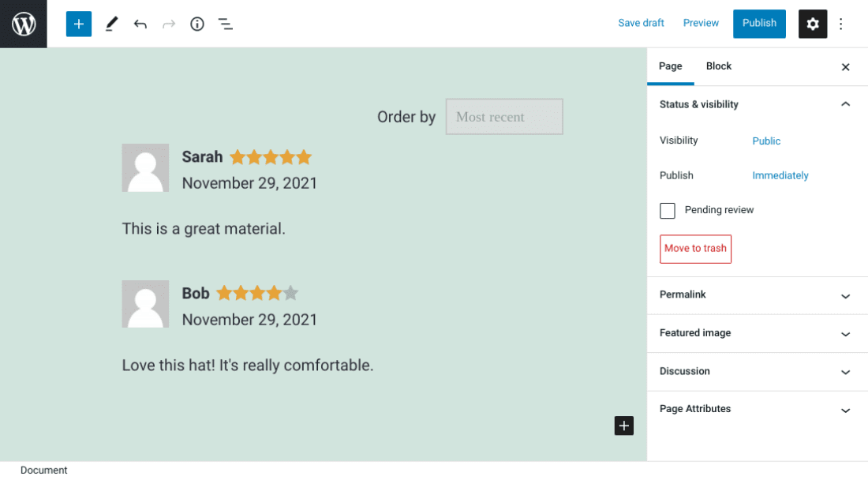Enable the Pending review checkbox
Screen dimensions: 868x480
point(667,210)
